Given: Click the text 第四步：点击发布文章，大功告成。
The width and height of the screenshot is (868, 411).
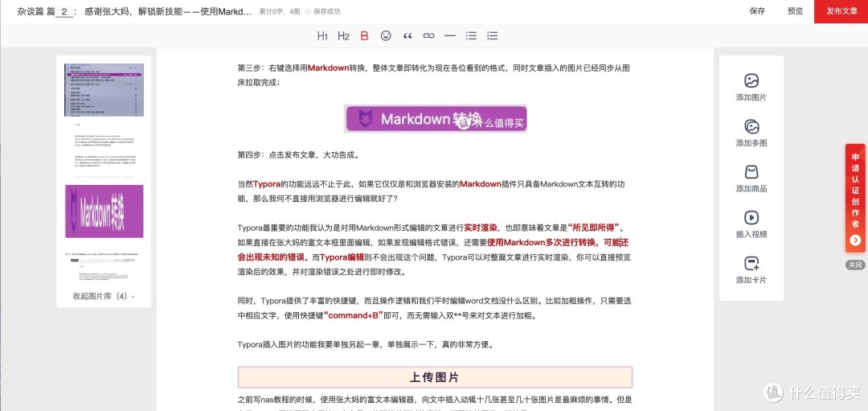Looking at the screenshot, I should click(x=299, y=155).
